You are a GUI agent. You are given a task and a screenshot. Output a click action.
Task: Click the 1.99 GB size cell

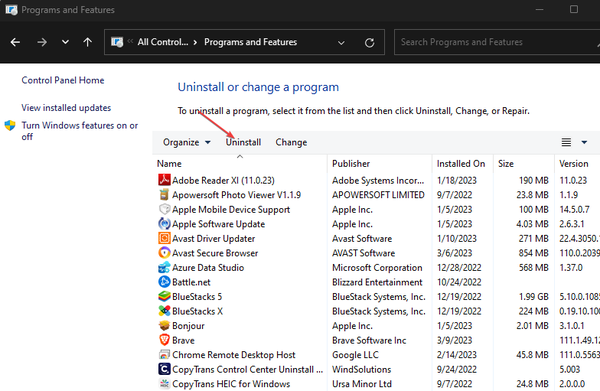[533, 297]
